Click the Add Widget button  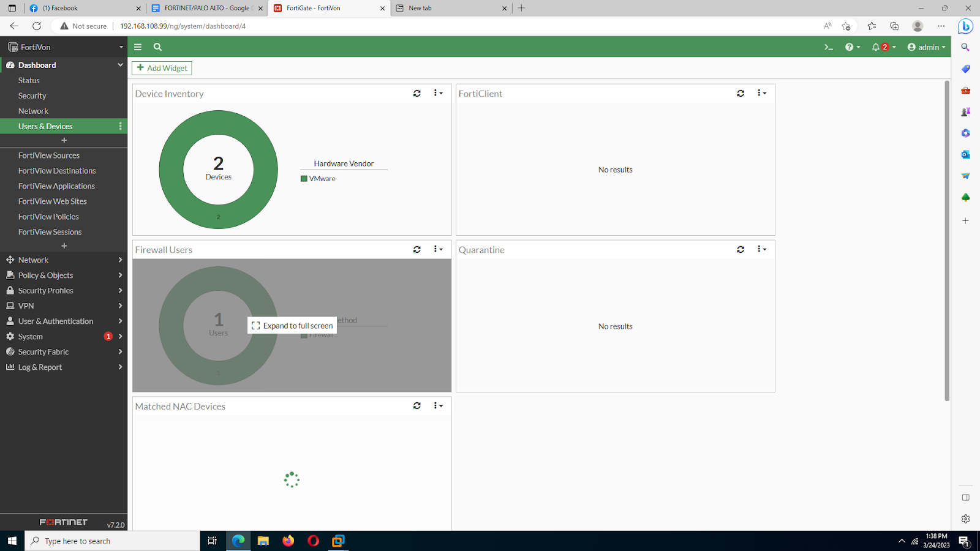[162, 68]
